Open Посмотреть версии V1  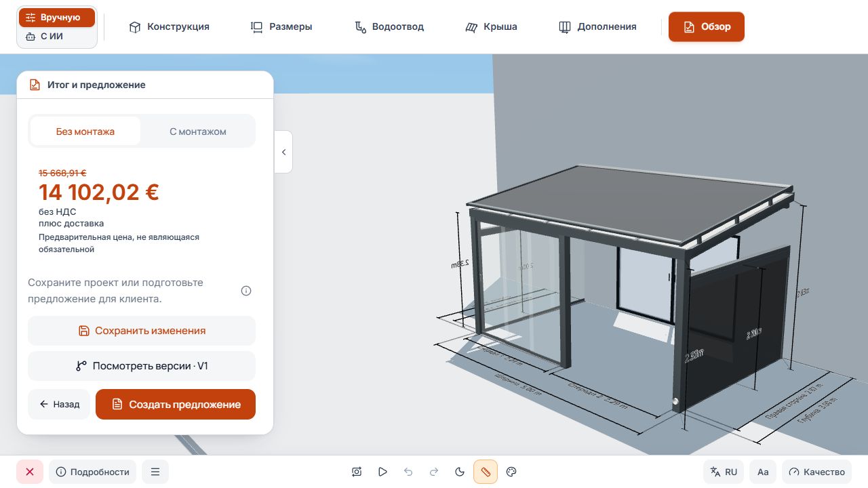tap(142, 366)
